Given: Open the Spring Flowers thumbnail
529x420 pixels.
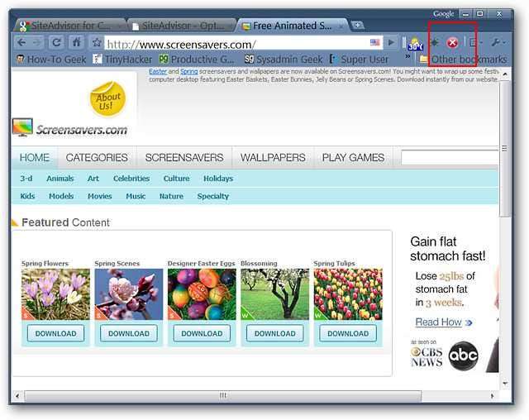Looking at the screenshot, I should click(x=55, y=294).
